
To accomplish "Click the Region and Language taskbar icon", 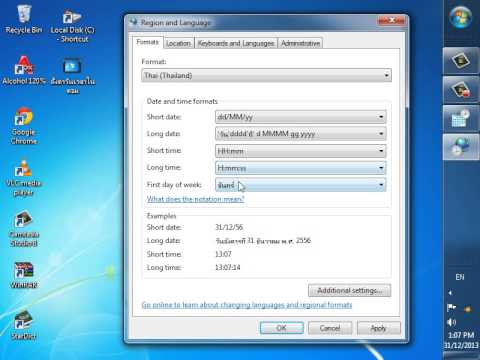I will click(x=461, y=147).
